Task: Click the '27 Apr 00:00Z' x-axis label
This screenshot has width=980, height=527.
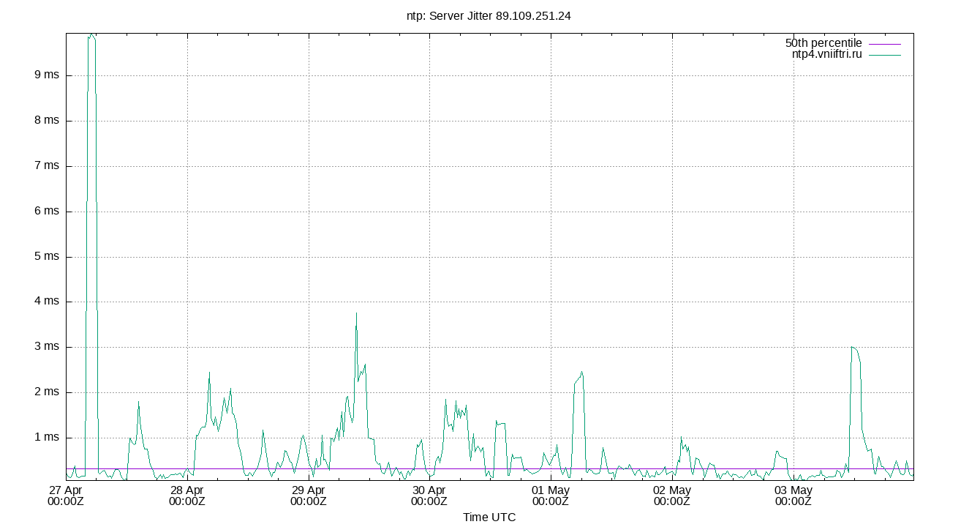Action: pos(66,496)
